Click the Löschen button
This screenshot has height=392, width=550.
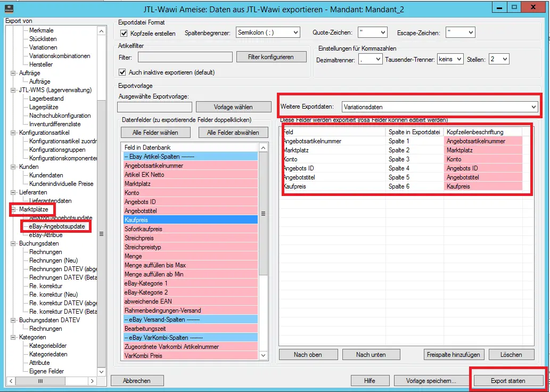[x=512, y=354]
